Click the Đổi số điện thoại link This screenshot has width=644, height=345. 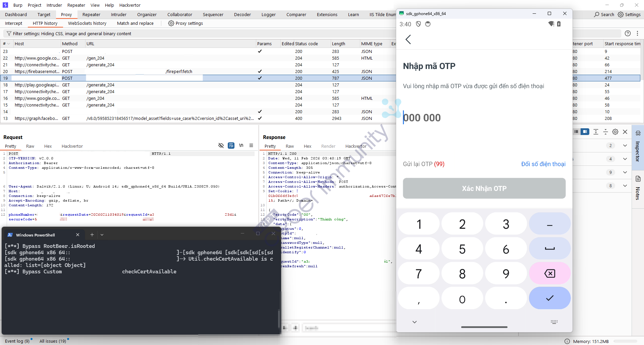pyautogui.click(x=543, y=164)
